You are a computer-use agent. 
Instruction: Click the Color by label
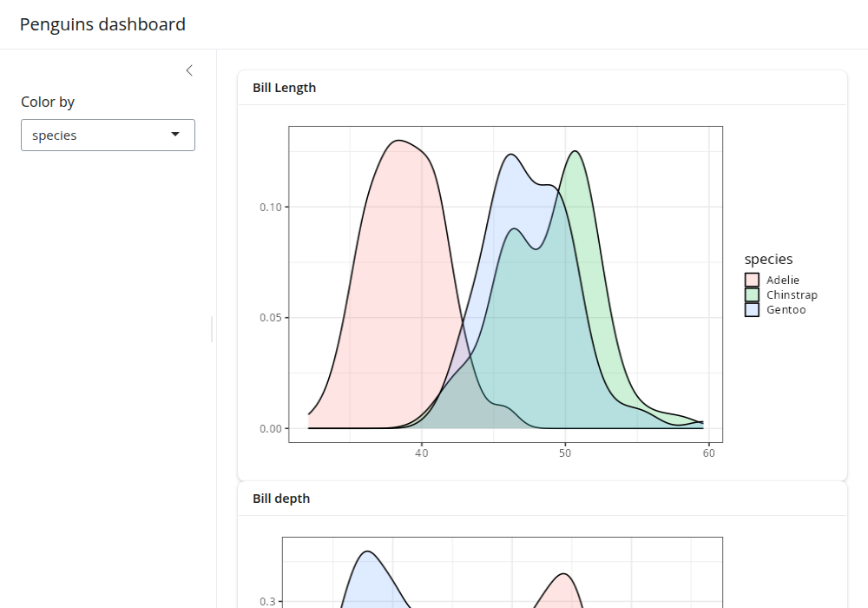pyautogui.click(x=48, y=102)
